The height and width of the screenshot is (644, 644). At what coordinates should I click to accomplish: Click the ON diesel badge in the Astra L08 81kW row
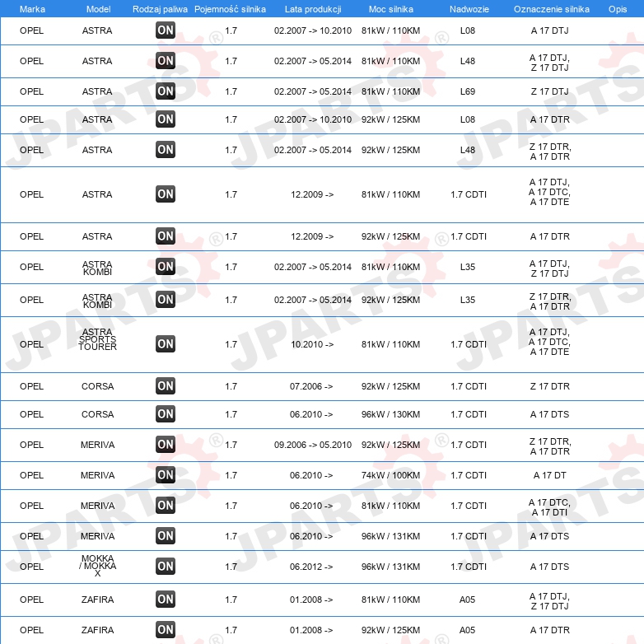(166, 30)
